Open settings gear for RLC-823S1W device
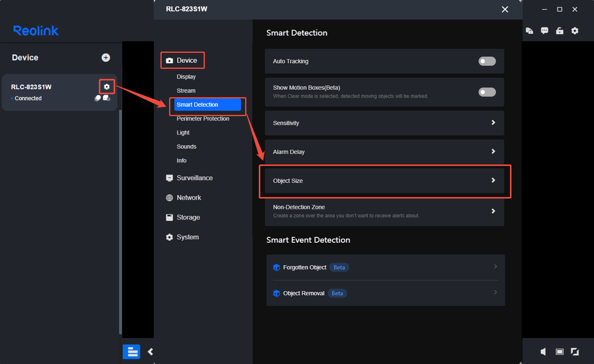594x364 pixels. pyautogui.click(x=106, y=87)
